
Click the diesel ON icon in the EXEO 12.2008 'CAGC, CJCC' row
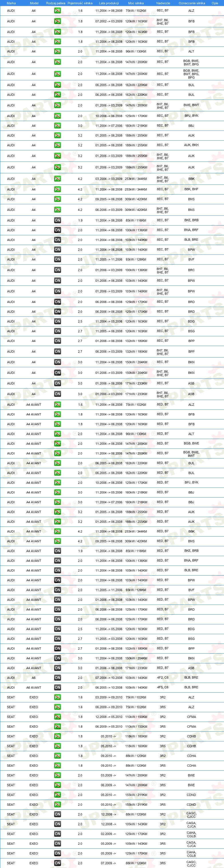tap(58, 815)
